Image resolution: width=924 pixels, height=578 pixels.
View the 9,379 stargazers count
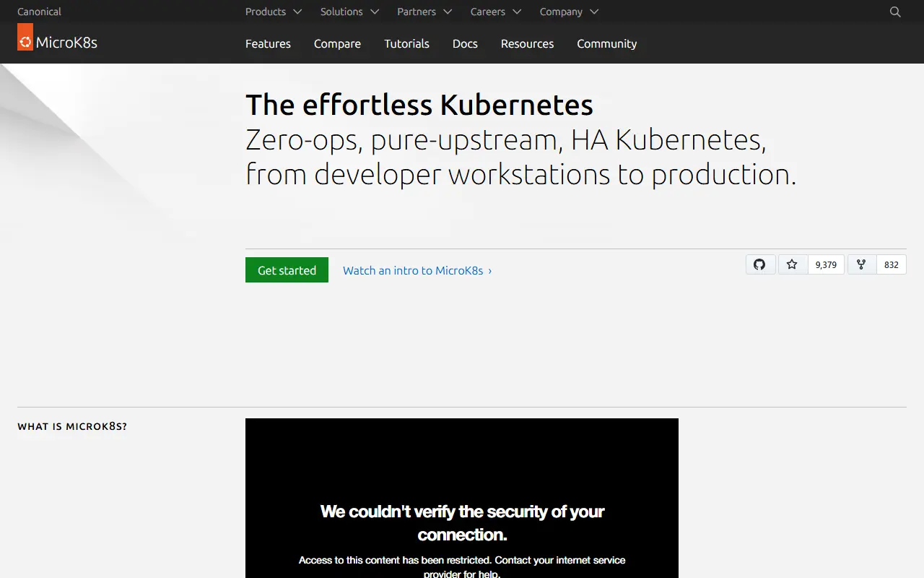coord(826,264)
